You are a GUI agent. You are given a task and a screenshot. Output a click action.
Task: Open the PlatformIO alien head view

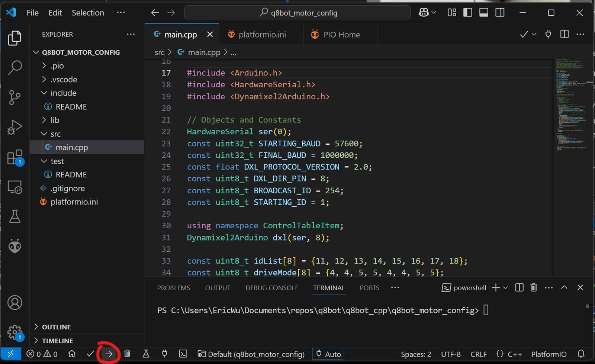click(15, 246)
